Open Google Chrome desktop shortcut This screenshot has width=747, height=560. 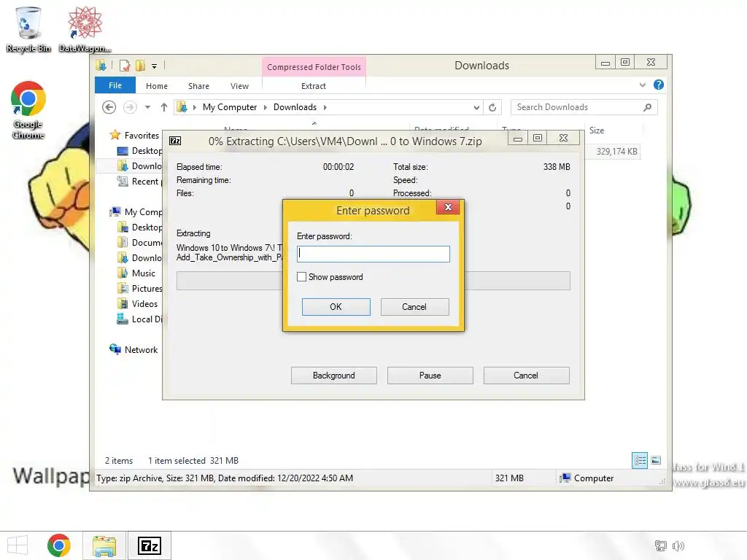(28, 111)
